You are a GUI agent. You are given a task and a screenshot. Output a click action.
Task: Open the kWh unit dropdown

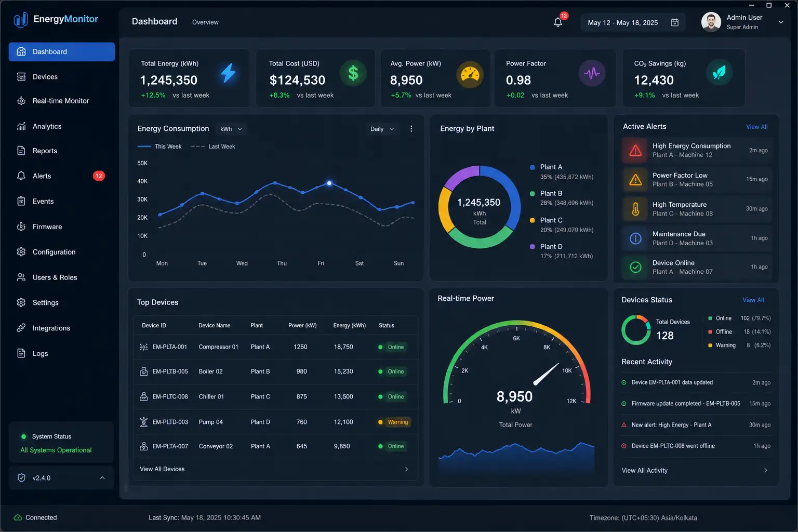click(x=231, y=129)
